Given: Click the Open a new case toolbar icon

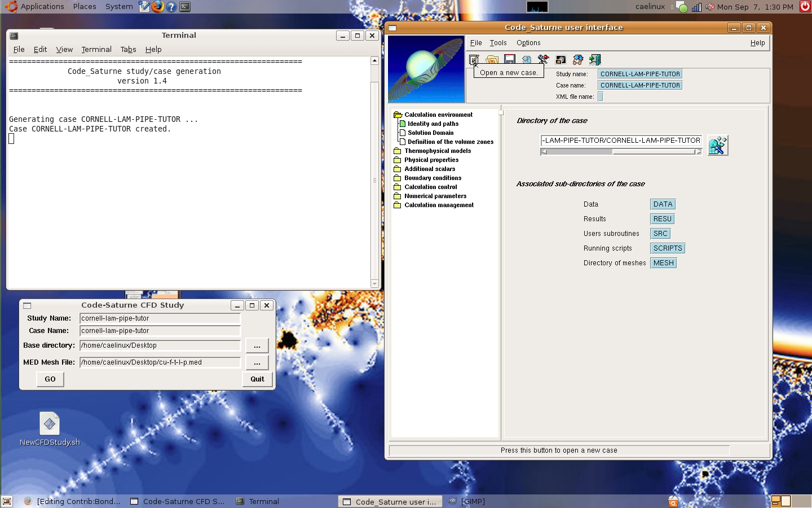Looking at the screenshot, I should (x=474, y=59).
